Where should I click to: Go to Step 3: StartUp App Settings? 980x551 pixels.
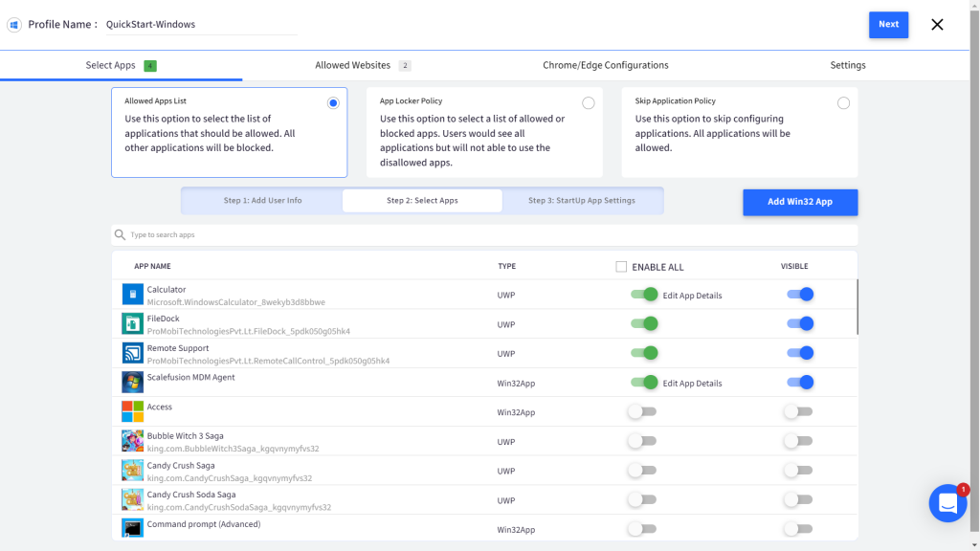pyautogui.click(x=582, y=201)
